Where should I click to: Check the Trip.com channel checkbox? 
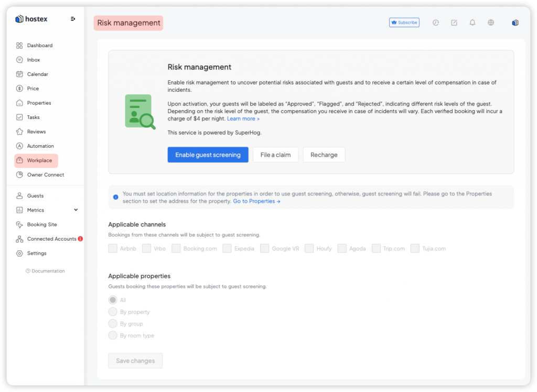tap(376, 248)
